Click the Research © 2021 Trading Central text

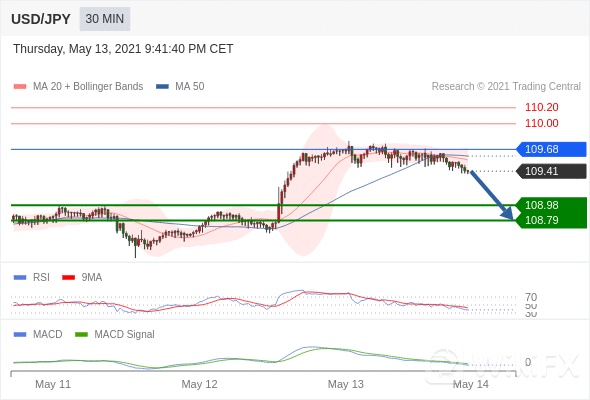506,87
